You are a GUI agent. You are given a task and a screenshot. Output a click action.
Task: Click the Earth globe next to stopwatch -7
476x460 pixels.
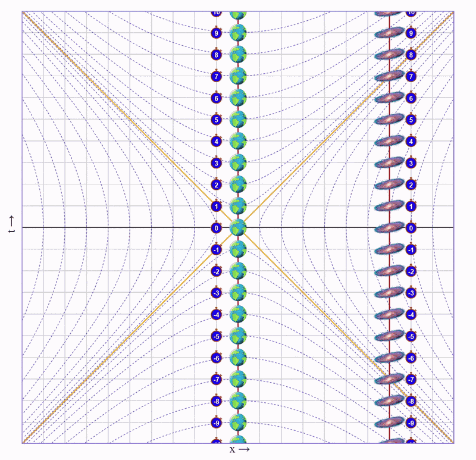point(238,378)
